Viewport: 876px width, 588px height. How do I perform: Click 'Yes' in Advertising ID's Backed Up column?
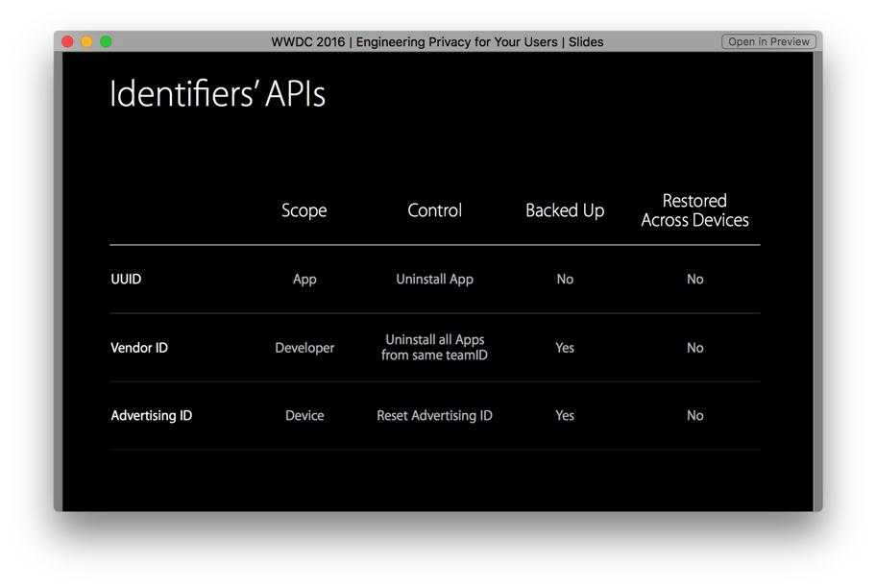click(565, 415)
